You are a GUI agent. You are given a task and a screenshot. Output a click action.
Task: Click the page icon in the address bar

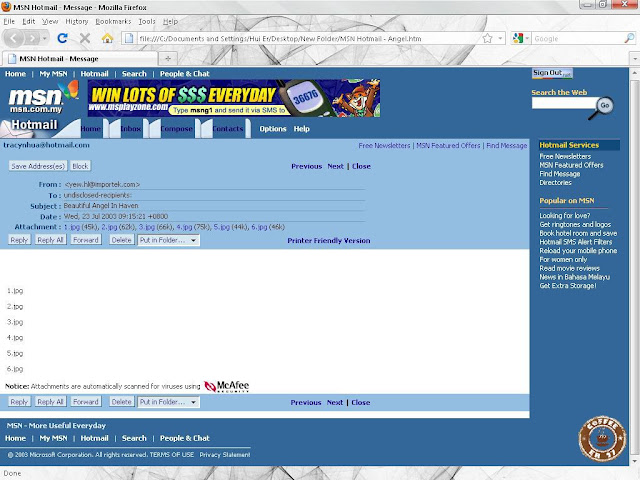pyautogui.click(x=129, y=38)
